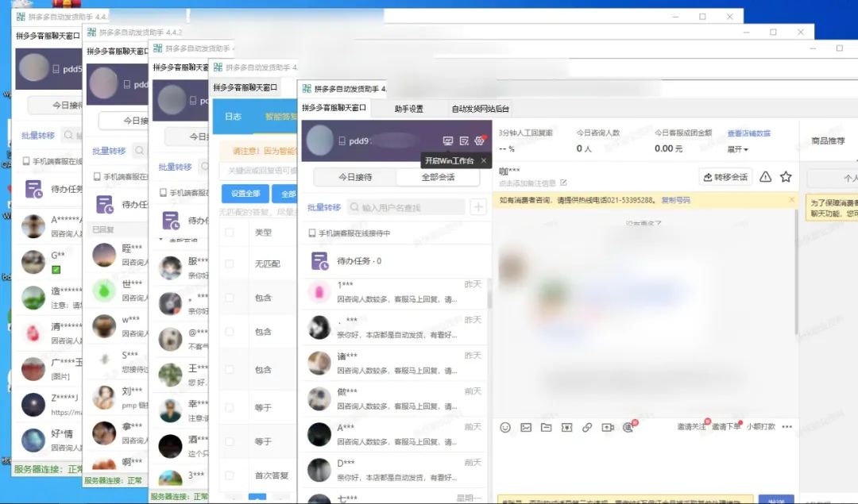The height and width of the screenshot is (504, 858).
Task: Check the 手机端客服在线接待中 checkbox
Action: point(312,232)
